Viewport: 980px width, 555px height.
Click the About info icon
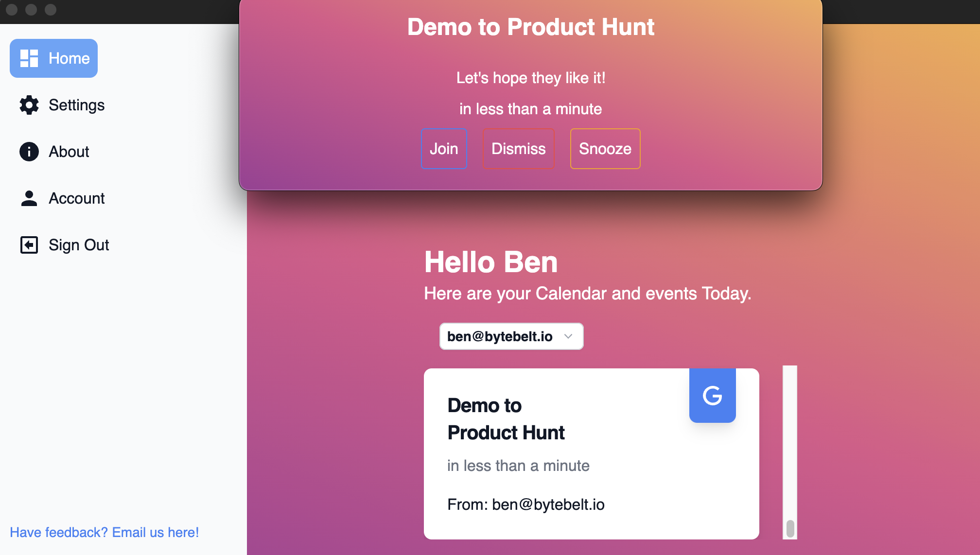29,152
